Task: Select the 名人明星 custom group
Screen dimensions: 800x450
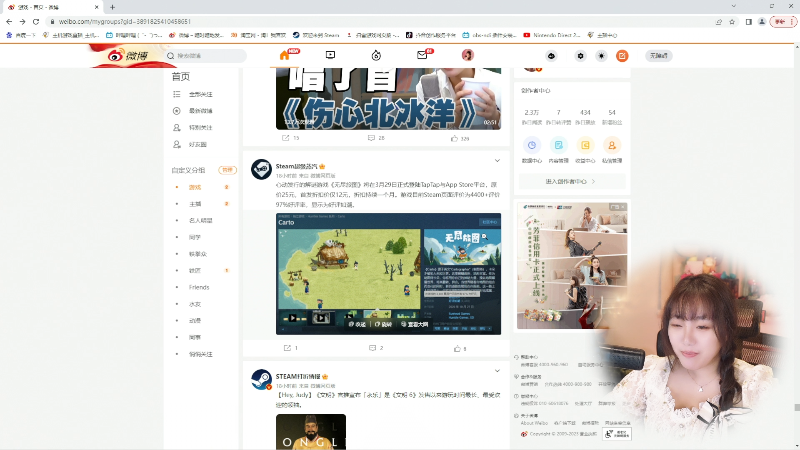Action: (201, 220)
